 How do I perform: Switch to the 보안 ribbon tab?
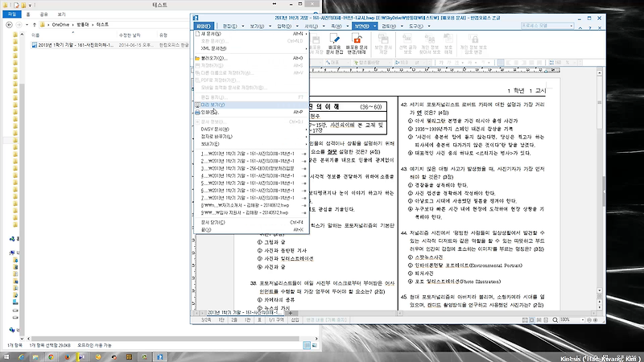click(361, 26)
